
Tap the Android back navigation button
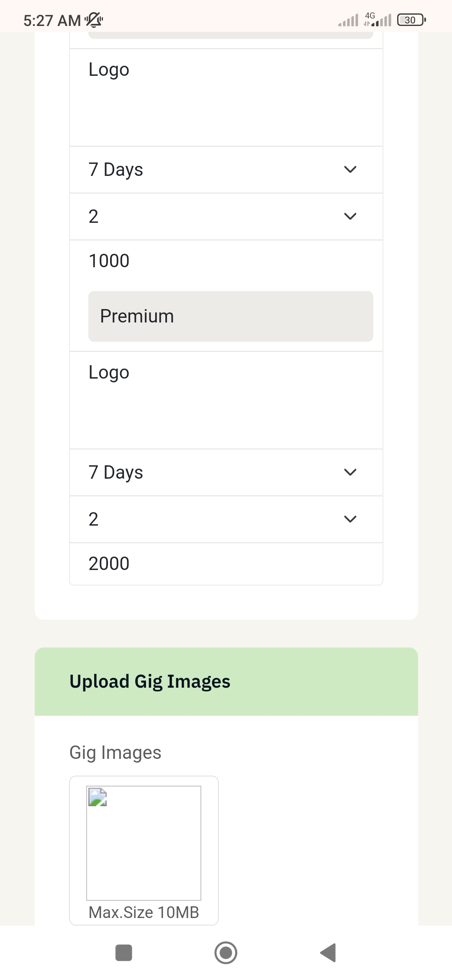tap(328, 953)
